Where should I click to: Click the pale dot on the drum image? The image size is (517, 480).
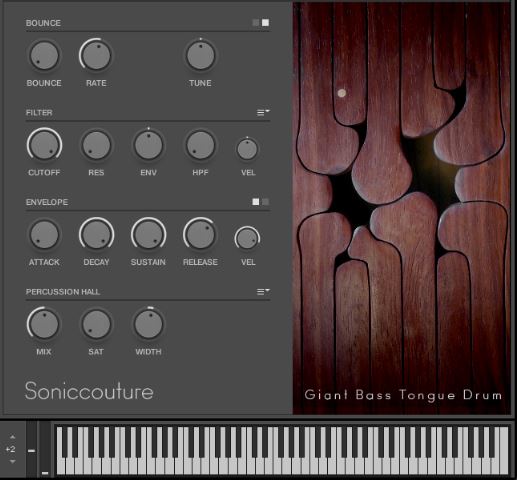[342, 93]
